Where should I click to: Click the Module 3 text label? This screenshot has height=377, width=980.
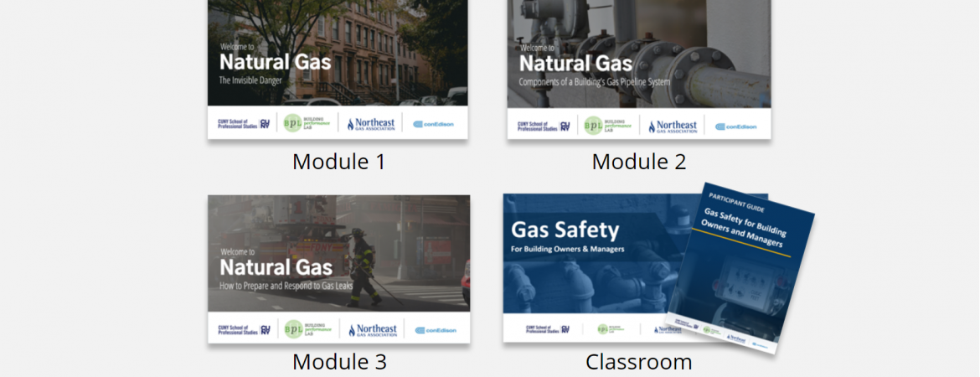[338, 362]
